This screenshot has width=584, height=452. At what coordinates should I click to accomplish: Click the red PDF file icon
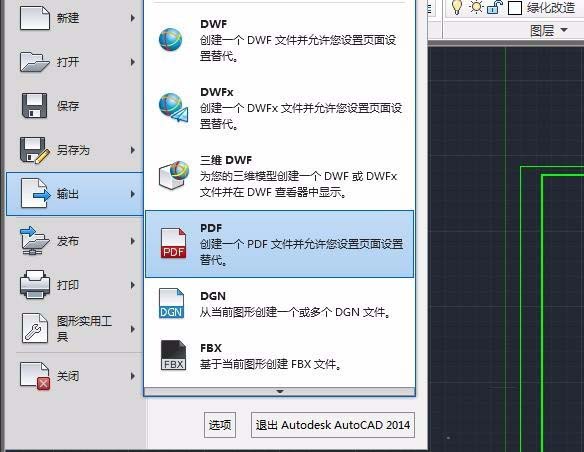tap(173, 243)
